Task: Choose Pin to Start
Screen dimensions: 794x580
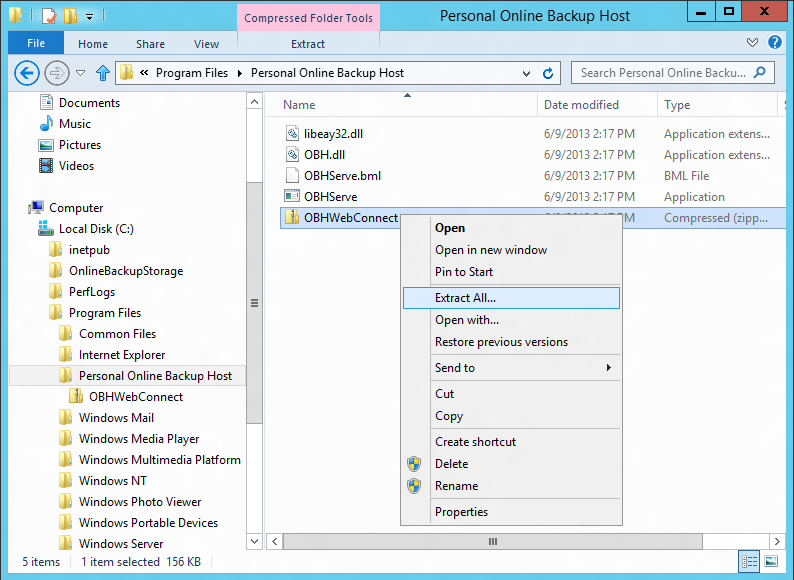Action: coord(511,272)
